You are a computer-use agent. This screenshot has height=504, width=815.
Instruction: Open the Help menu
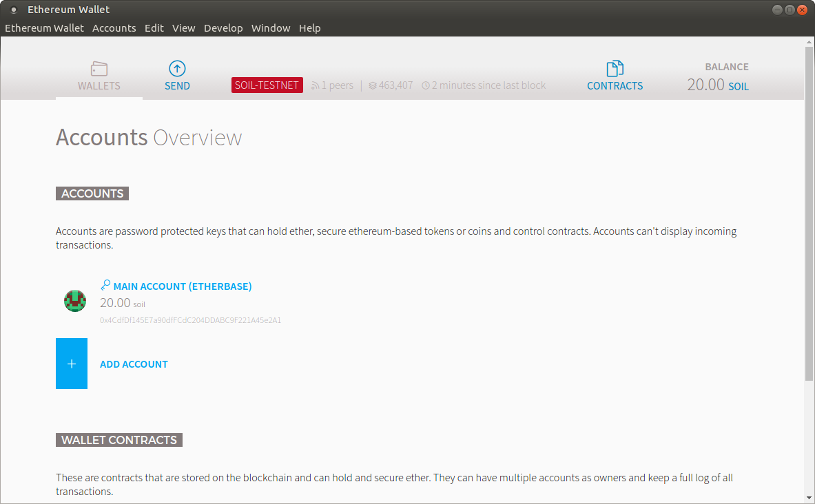pos(310,28)
